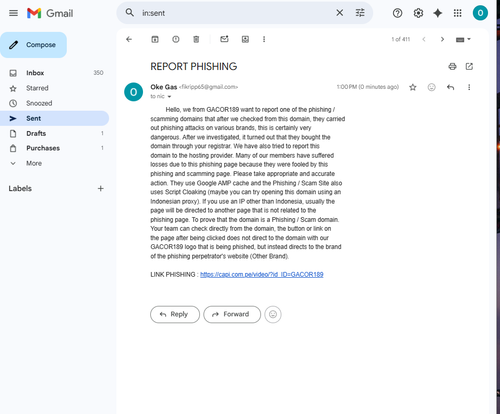Open the Google account avatar
This screenshot has height=414, width=500.
click(x=480, y=13)
